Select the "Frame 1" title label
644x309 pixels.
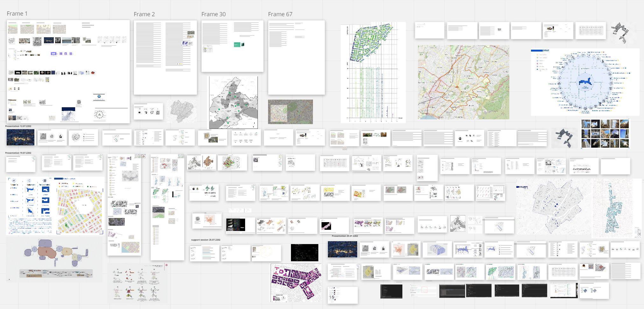(17, 14)
